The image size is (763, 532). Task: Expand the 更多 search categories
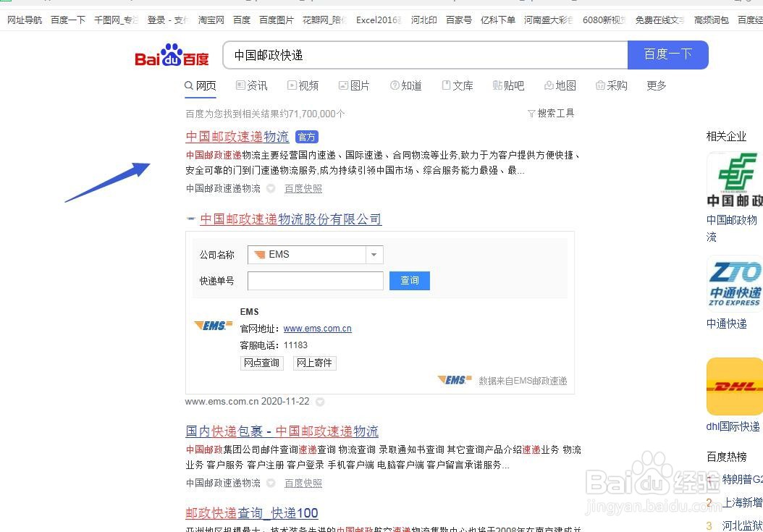pyautogui.click(x=656, y=85)
